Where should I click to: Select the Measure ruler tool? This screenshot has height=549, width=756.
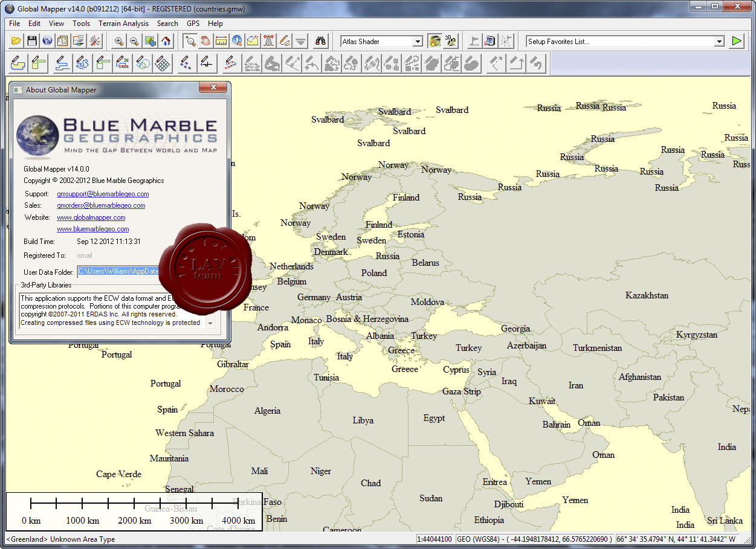[x=222, y=42]
